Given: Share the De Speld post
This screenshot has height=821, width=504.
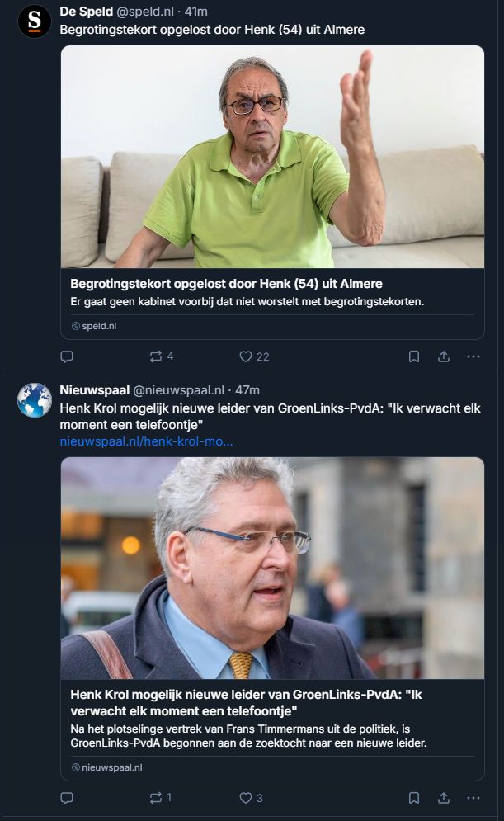Looking at the screenshot, I should (444, 356).
